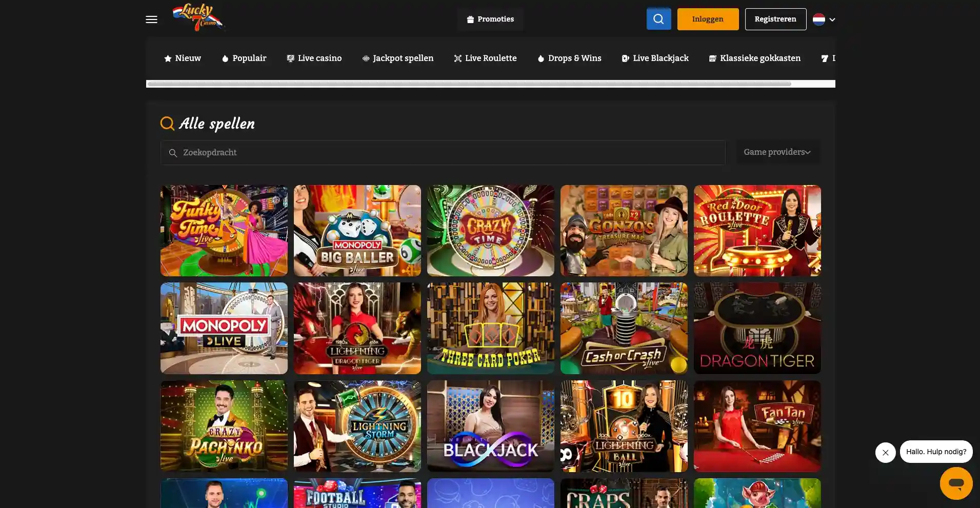Expand the Game providers dropdown
Viewport: 980px width, 508px height.
[x=777, y=152]
